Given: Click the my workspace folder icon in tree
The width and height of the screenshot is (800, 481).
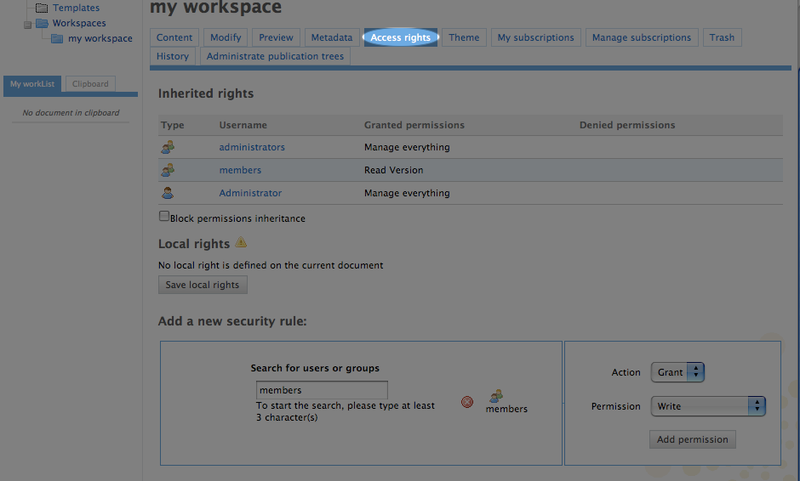Looking at the screenshot, I should 57,38.
